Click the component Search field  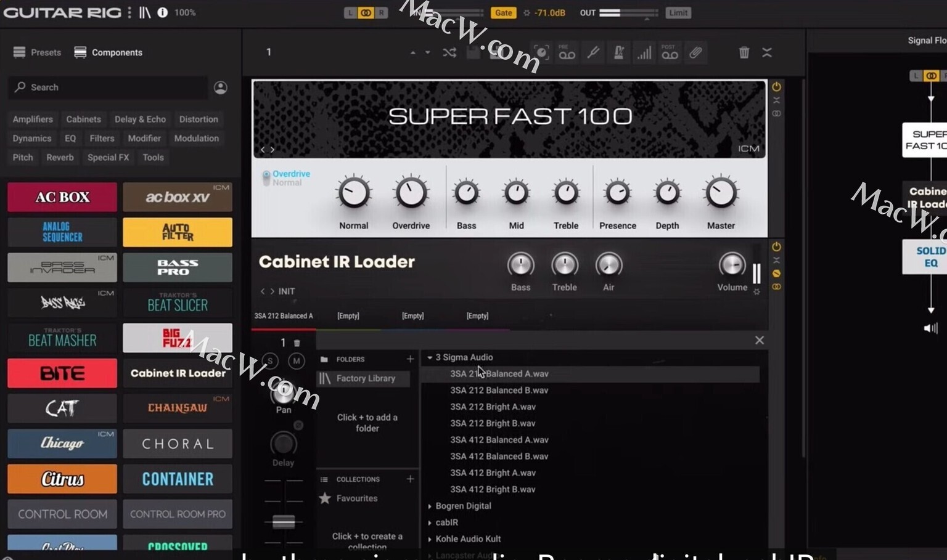(108, 87)
